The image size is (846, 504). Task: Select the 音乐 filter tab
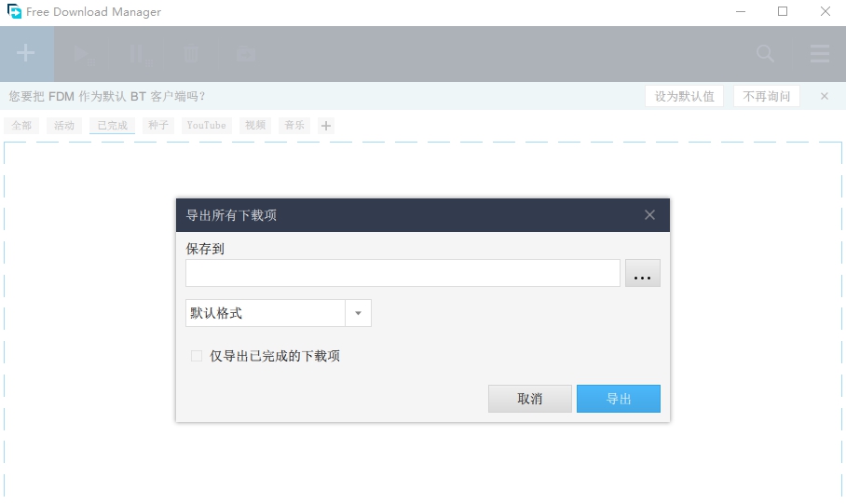tap(294, 125)
